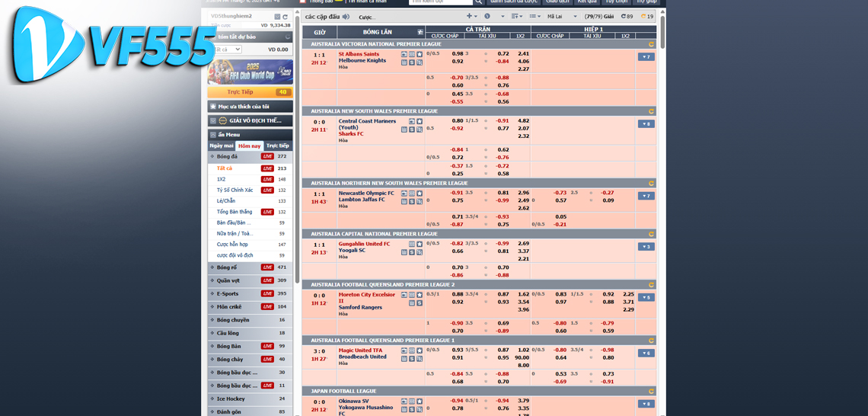Expand more bets (7) for Newcastle Olympic FC
The height and width of the screenshot is (416, 868).
[646, 196]
